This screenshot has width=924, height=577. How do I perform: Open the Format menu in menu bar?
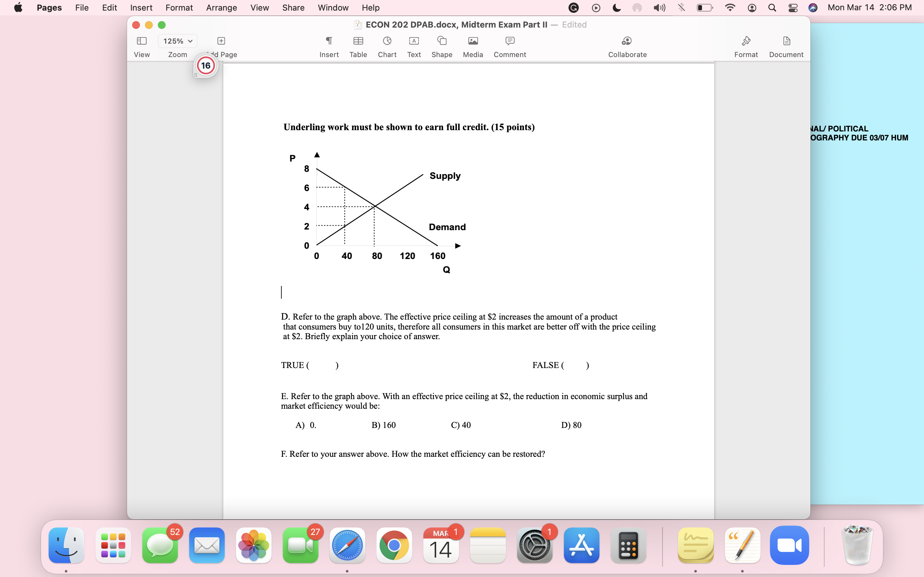(x=179, y=8)
